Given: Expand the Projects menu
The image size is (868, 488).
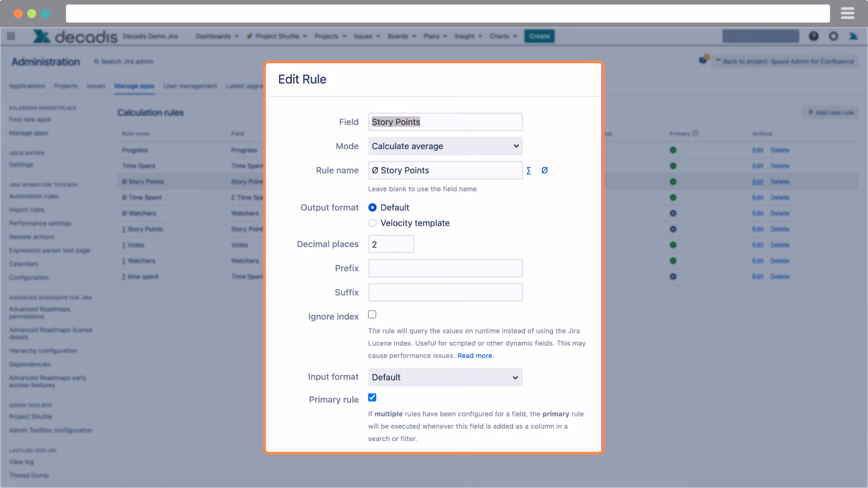Looking at the screenshot, I should click(x=330, y=36).
